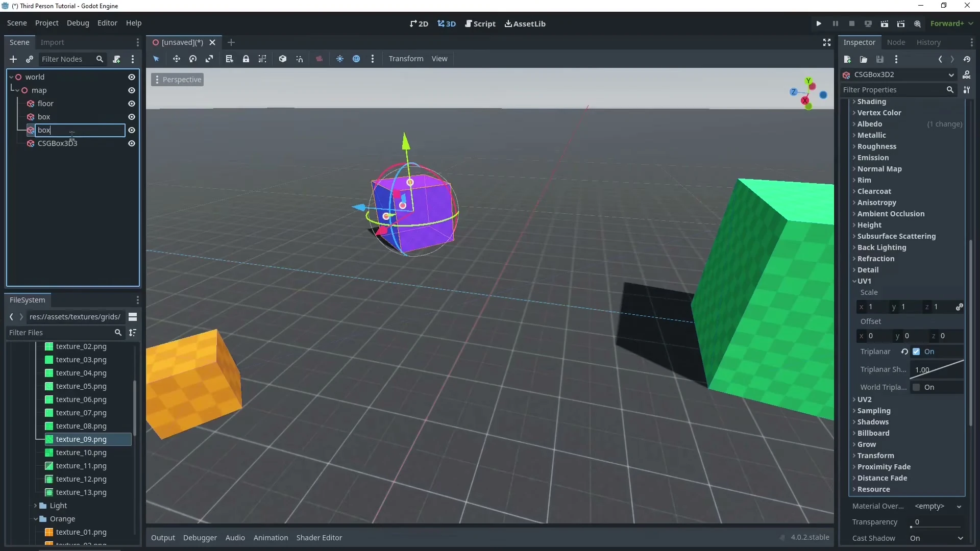Click the group selected nodes icon
980x551 pixels.
[262, 59]
